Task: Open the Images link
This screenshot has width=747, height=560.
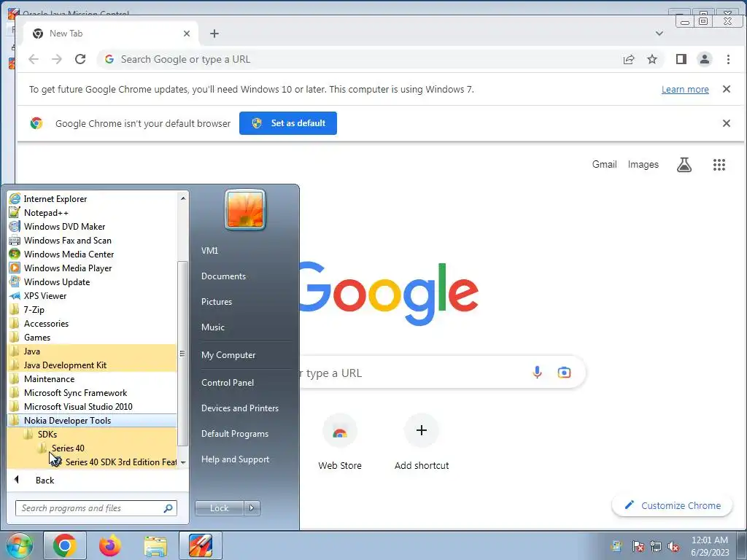Action: click(643, 164)
